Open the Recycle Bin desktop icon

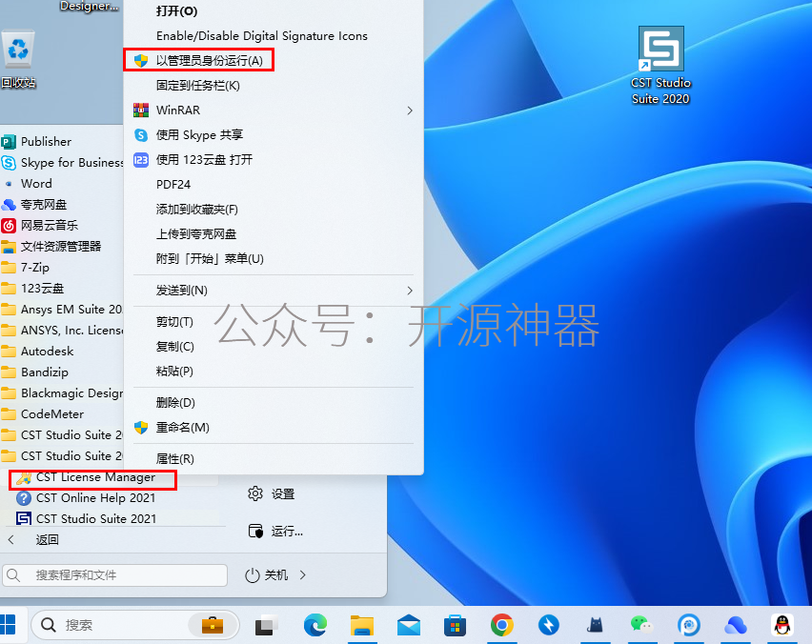point(19,59)
